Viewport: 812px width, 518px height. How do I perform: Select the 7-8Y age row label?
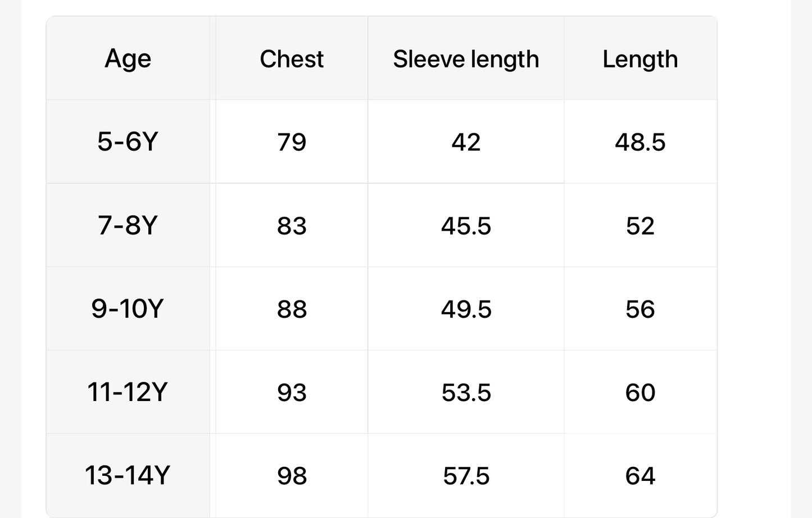[128, 225]
